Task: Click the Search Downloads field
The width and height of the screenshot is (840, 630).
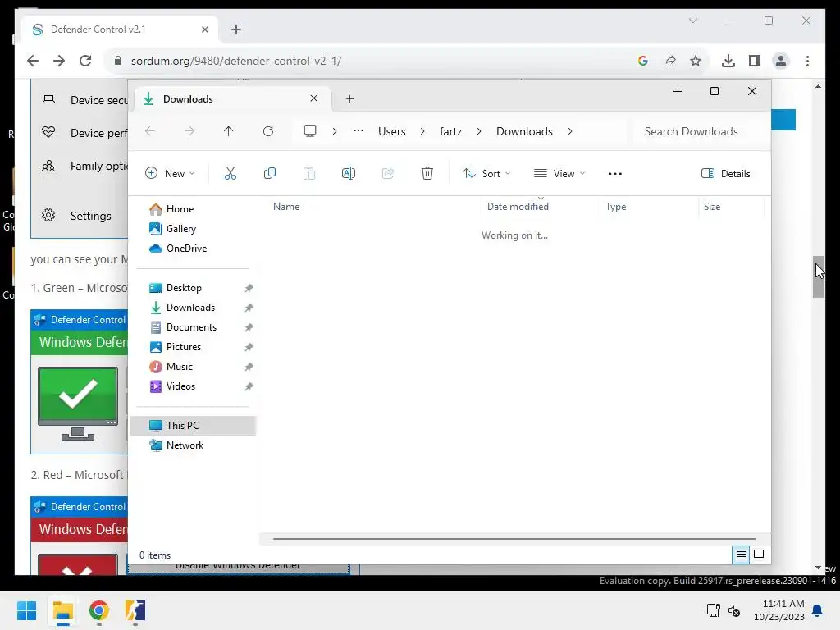Action: pos(700,131)
